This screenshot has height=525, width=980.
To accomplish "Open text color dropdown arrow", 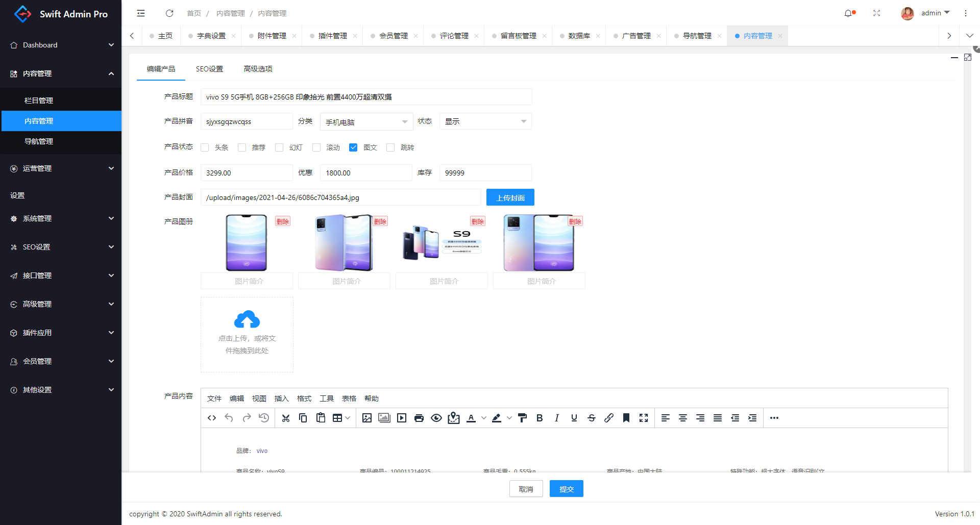I will tap(483, 418).
